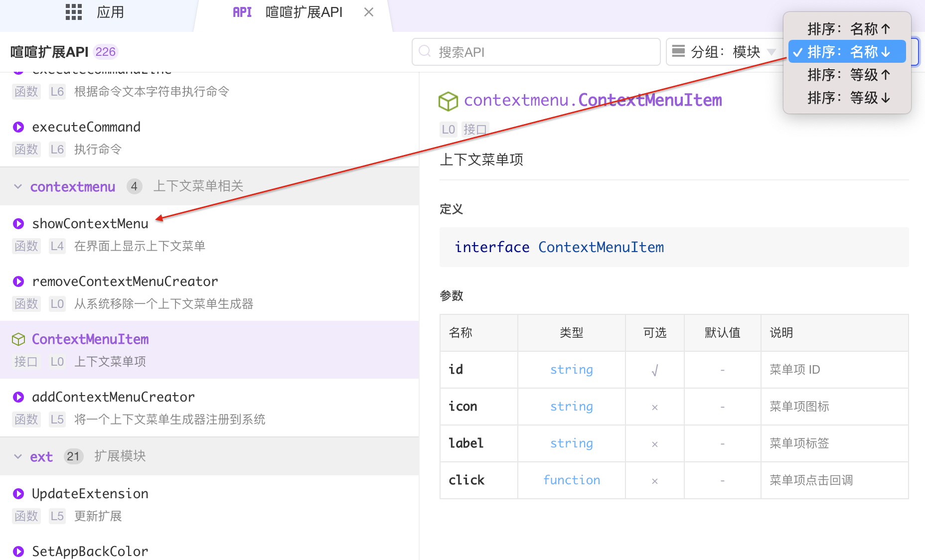Select sort by level ascending option
The width and height of the screenshot is (925, 560).
point(847,75)
